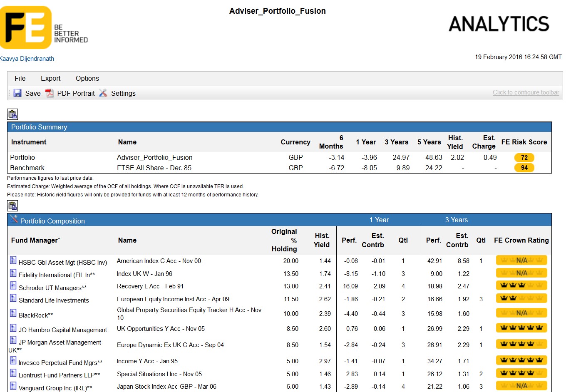Click Benchmark 6 Months value -6.72
The width and height of the screenshot is (566, 392).
click(336, 168)
